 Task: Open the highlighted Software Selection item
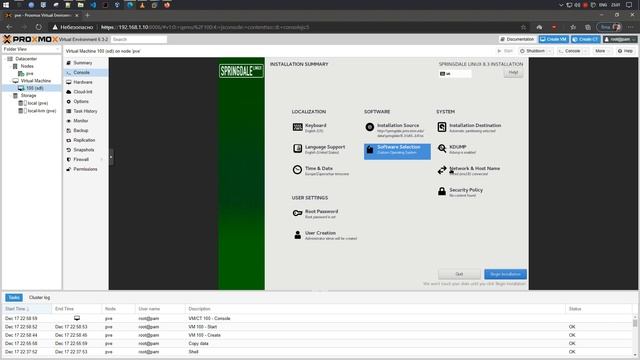point(397,151)
